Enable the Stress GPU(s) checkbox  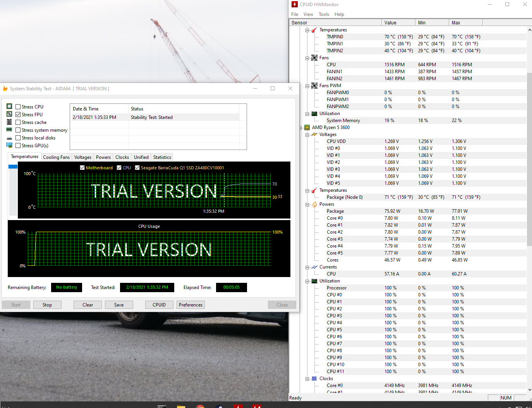pos(18,145)
